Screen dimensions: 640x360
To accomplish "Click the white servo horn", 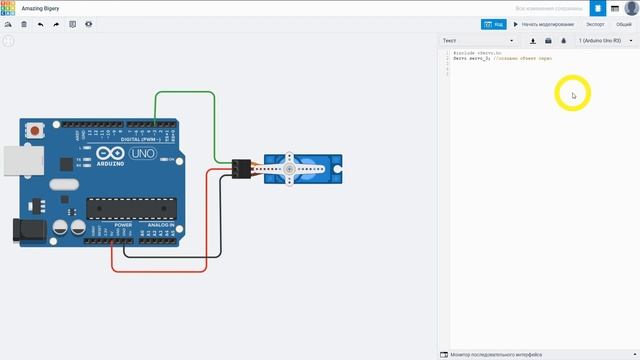I will [289, 169].
